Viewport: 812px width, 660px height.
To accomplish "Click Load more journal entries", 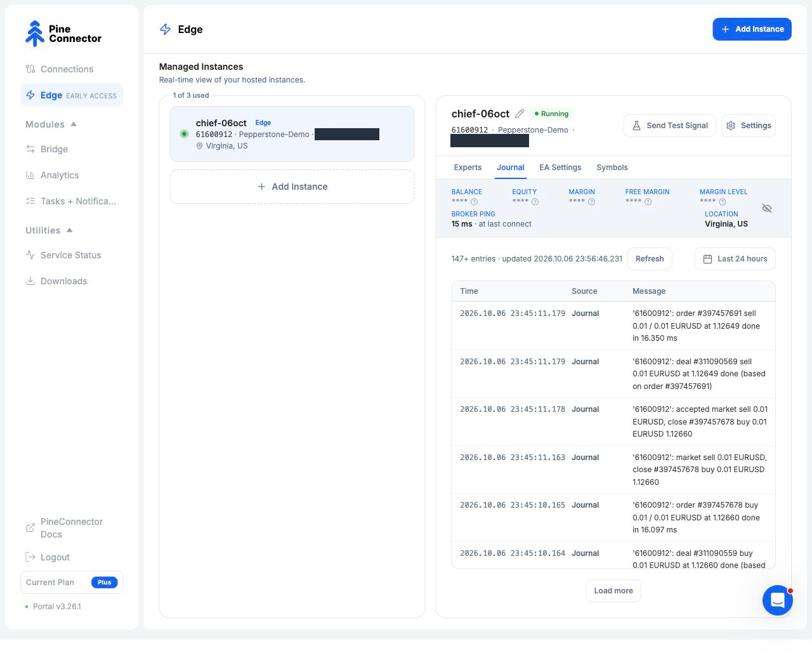I will [613, 591].
